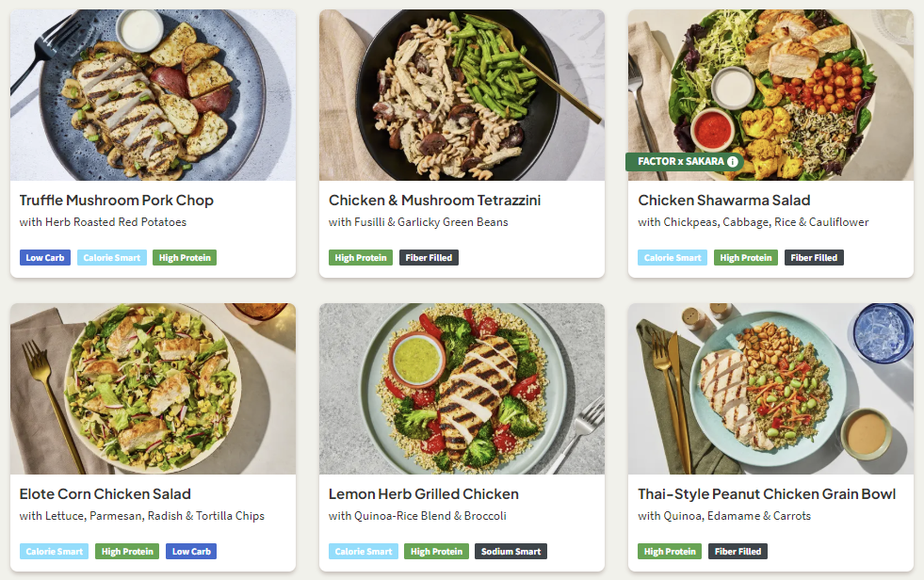Click Sodium Smart tag on Lemon Herb Grilled Chicken
The width and height of the screenshot is (924, 580).
coord(511,552)
